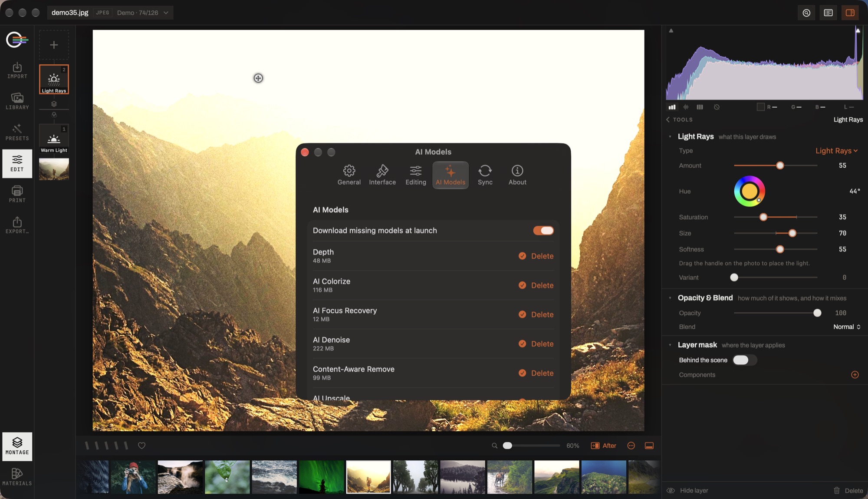Hide layer using eye icon

pos(671,490)
